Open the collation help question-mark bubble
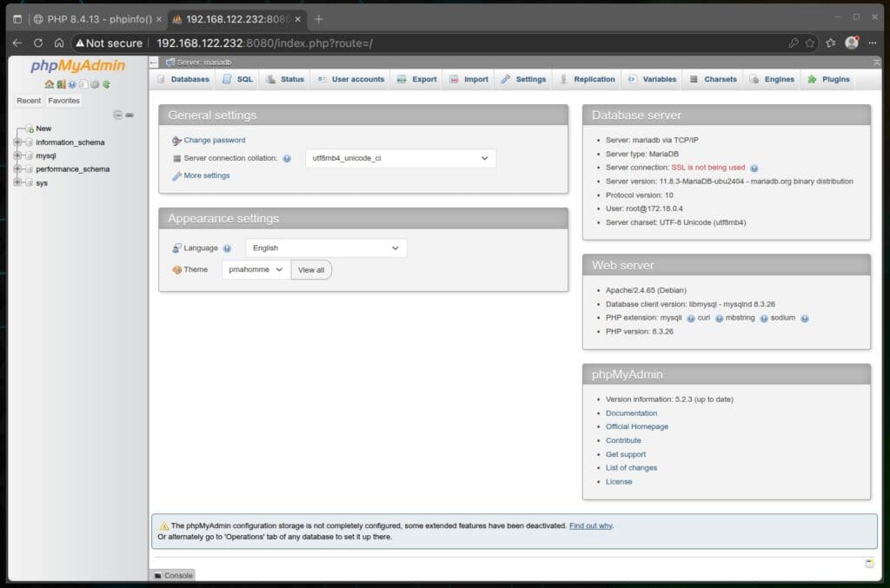 click(286, 159)
